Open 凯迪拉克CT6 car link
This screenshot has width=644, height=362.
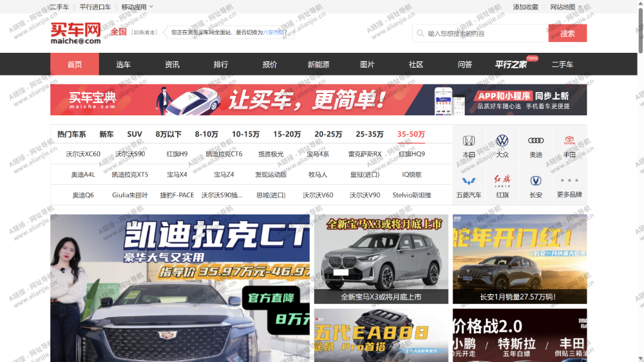click(224, 154)
